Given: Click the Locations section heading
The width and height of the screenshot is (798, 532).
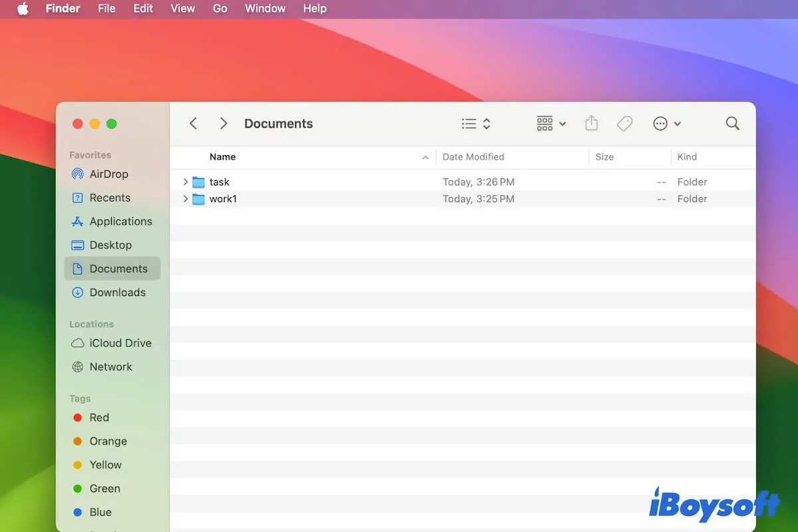Looking at the screenshot, I should click(92, 325).
